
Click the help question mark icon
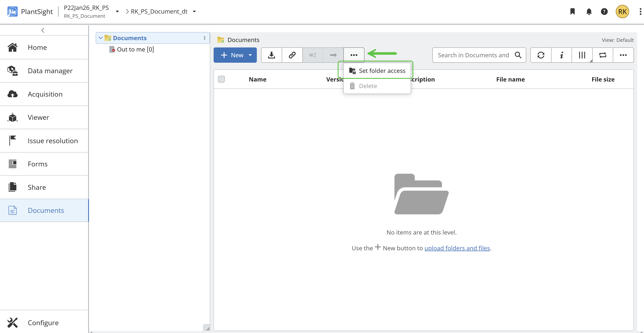pyautogui.click(x=604, y=12)
